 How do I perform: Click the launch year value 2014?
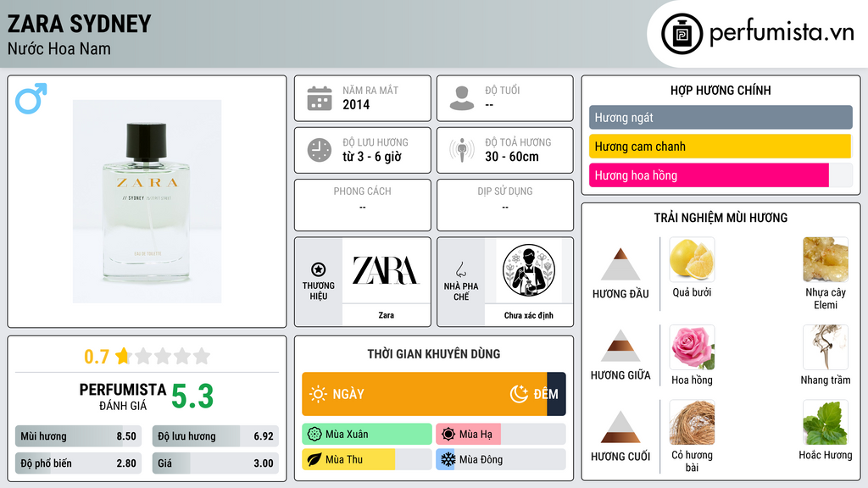(x=356, y=104)
